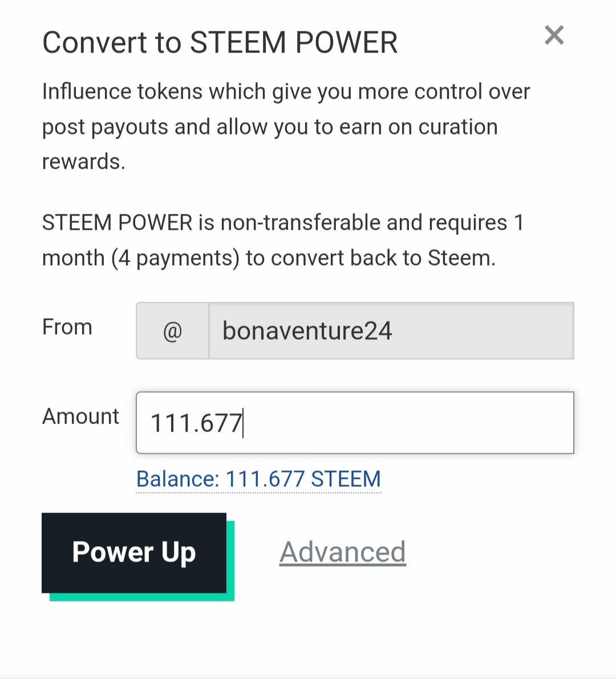Focus the Amount input field
This screenshot has height=679, width=616.
[355, 422]
